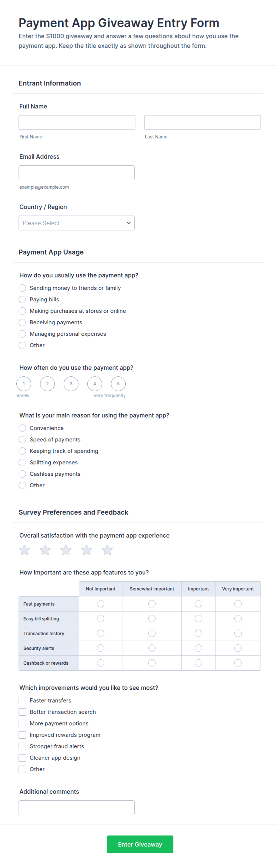Click the Additional comments text box

click(x=77, y=808)
